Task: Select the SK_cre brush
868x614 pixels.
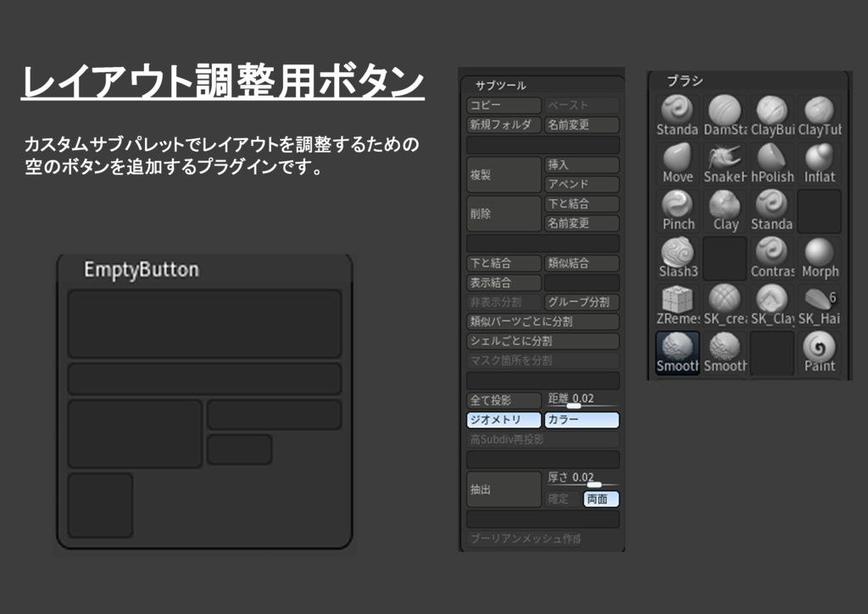Action: point(725,305)
